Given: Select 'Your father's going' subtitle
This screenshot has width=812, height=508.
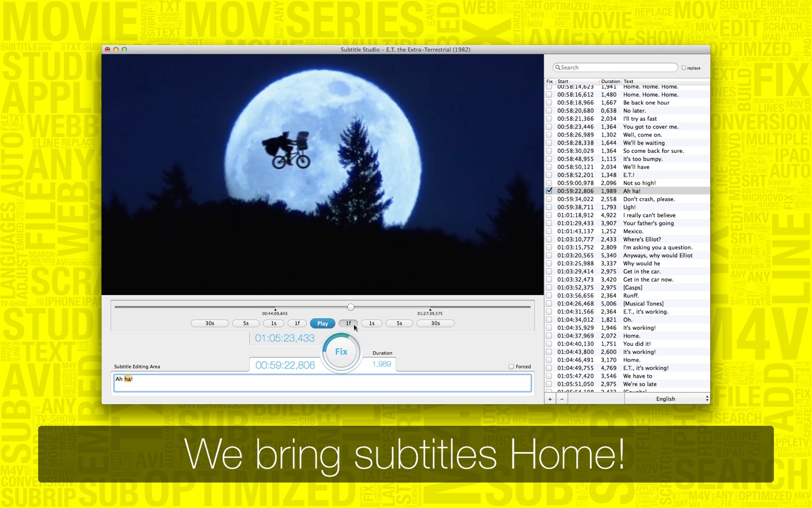Looking at the screenshot, I should (648, 223).
